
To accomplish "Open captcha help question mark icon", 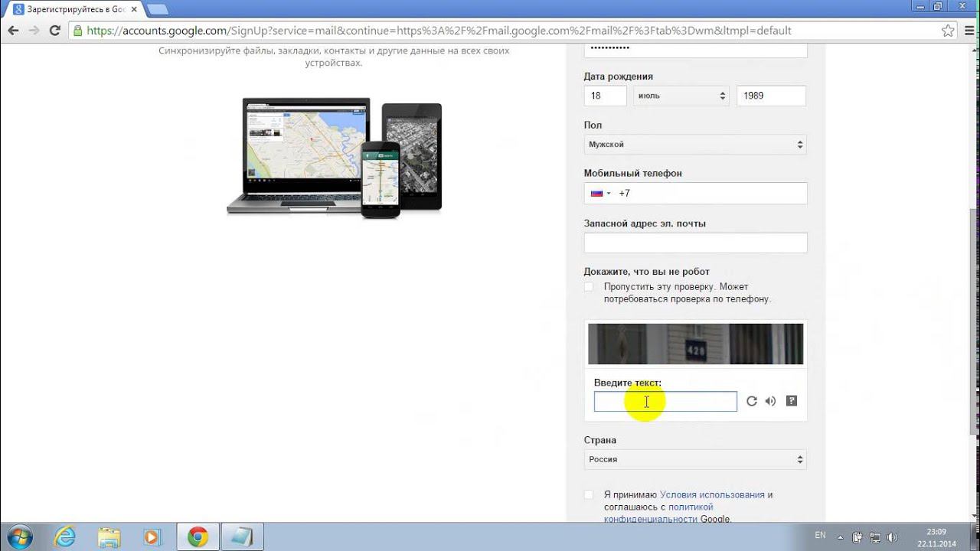I will (x=792, y=401).
